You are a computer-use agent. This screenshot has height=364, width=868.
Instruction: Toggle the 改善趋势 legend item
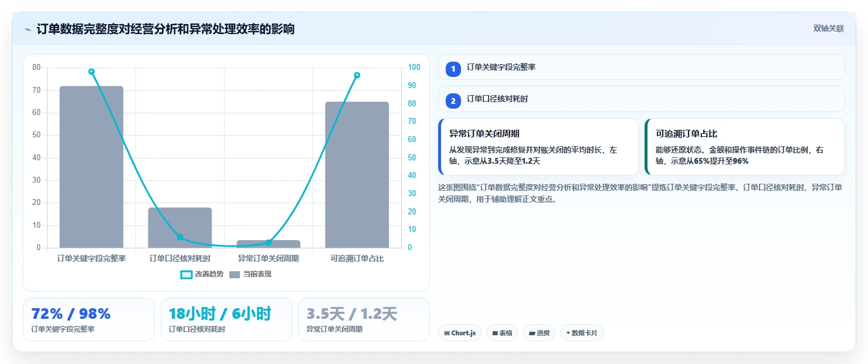click(202, 274)
